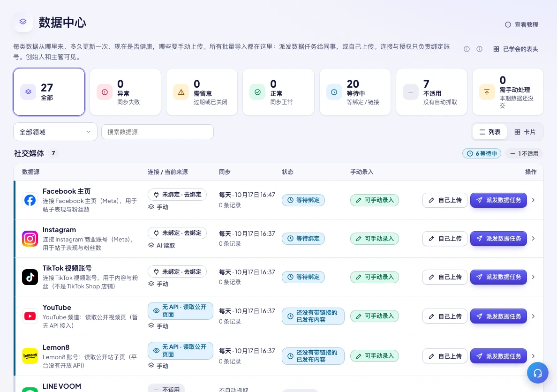The height and width of the screenshot is (392, 557).
Task: Click 可手动录入 in YouTube row
Action: pos(375,316)
